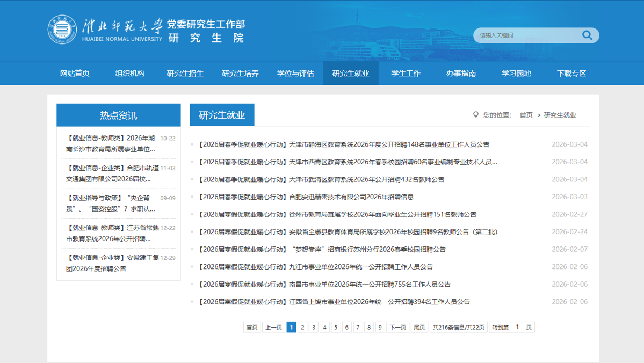Click the 首页 breadcrumb link

(x=526, y=115)
